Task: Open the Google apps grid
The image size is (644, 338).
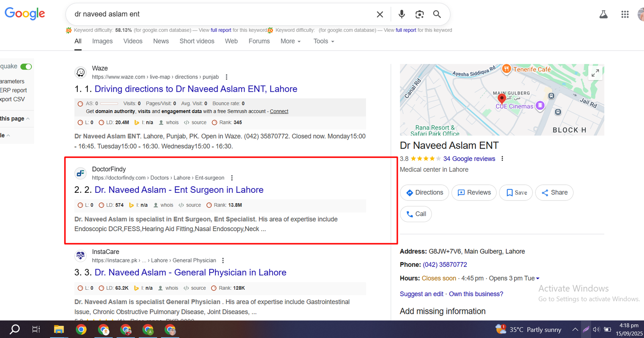Action: point(625,14)
